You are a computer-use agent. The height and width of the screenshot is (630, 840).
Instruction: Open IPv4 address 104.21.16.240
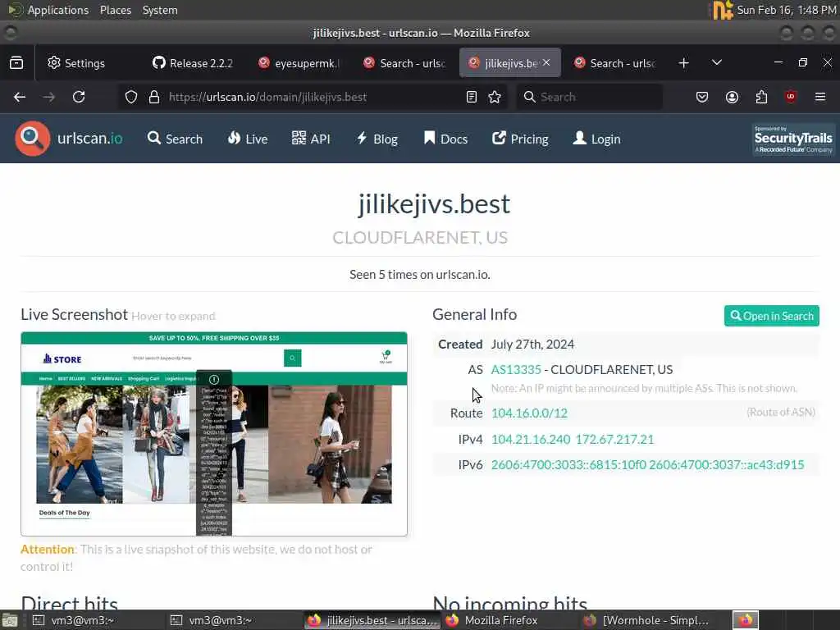pos(531,440)
